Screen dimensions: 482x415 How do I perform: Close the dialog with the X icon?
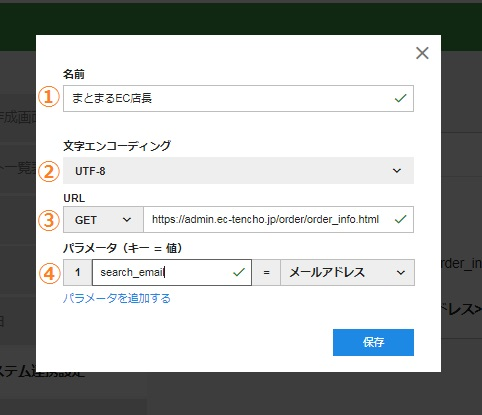[422, 53]
